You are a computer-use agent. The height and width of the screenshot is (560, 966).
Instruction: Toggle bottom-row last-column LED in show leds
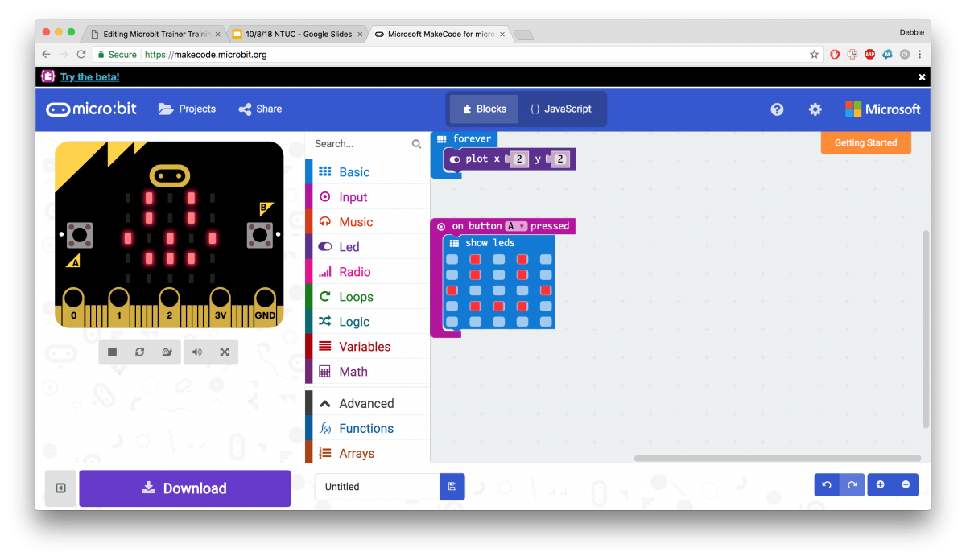coord(546,322)
